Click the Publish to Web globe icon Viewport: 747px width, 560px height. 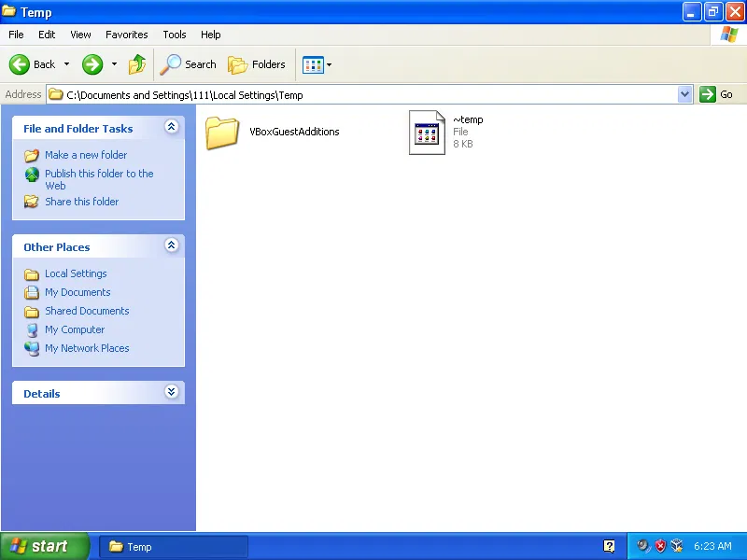pyautogui.click(x=32, y=175)
